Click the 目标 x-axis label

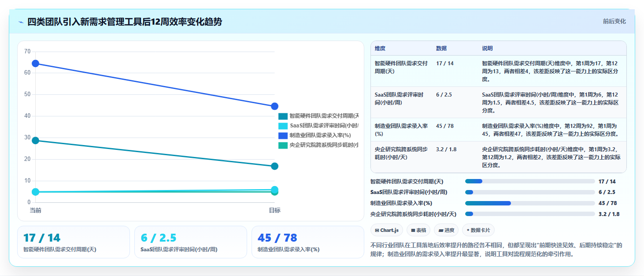274,210
